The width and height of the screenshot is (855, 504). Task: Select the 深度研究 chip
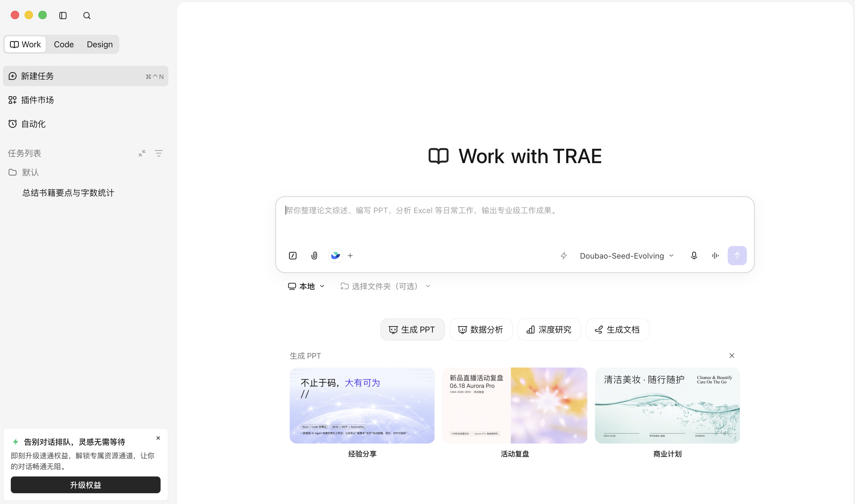[549, 330]
